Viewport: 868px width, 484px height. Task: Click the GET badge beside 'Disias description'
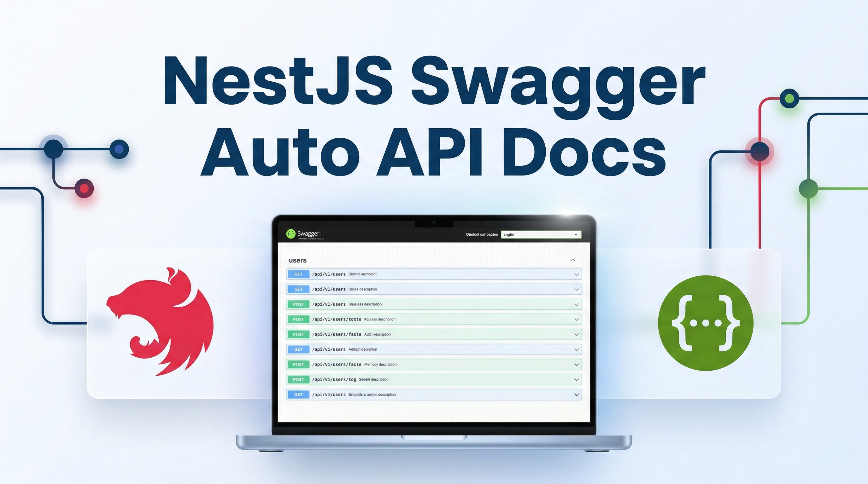click(x=298, y=289)
